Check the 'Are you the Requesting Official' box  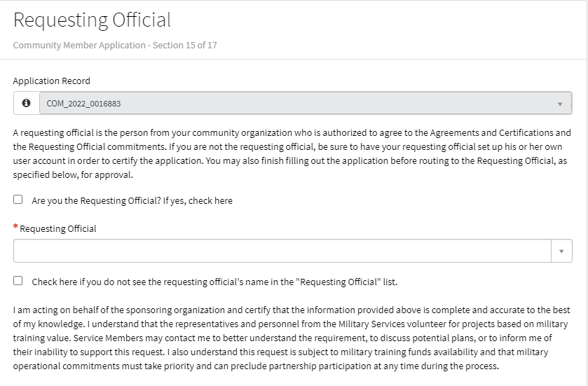(x=18, y=200)
